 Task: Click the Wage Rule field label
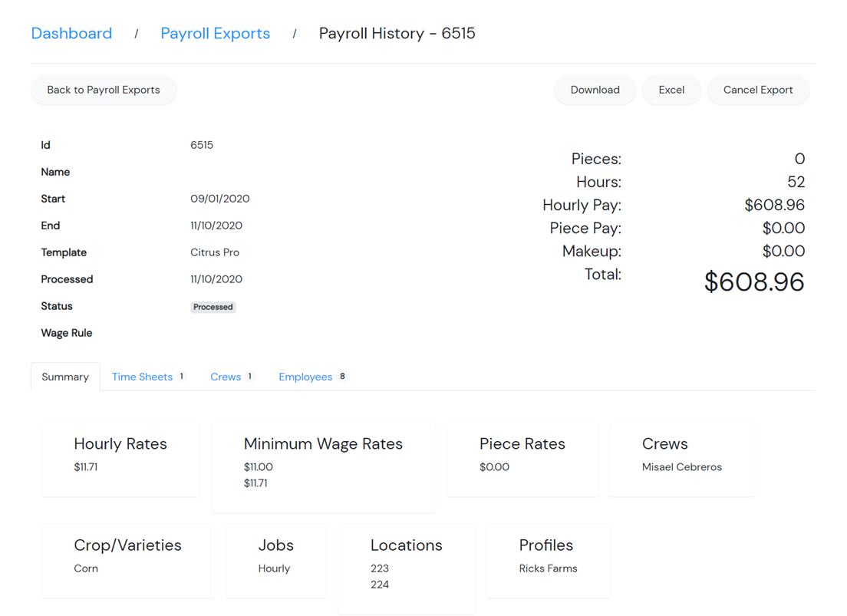(x=67, y=333)
